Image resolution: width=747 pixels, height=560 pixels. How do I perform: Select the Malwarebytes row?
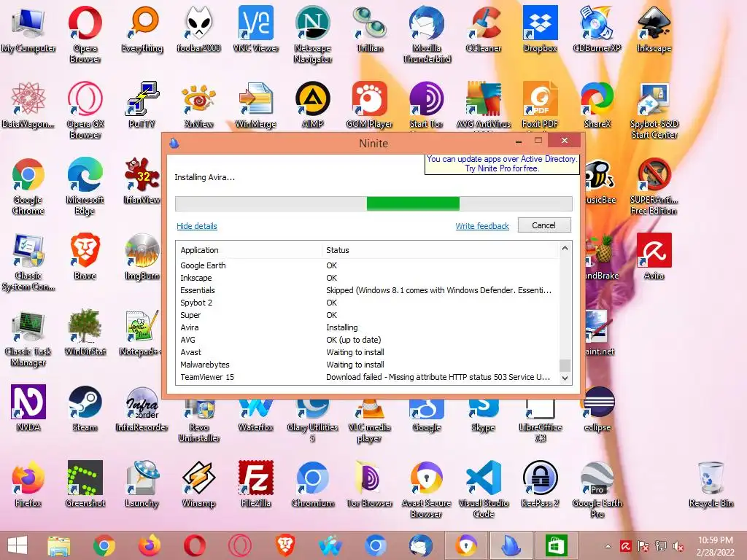tap(367, 365)
